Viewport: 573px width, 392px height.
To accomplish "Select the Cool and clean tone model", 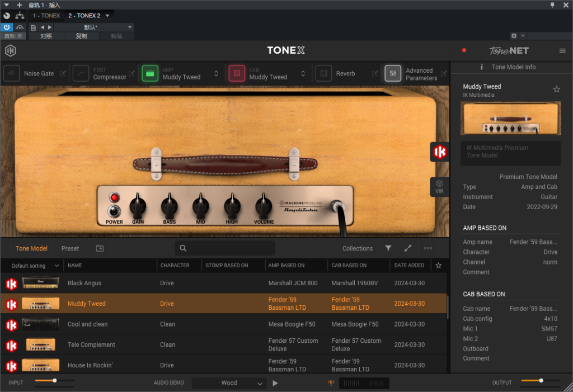I will click(224, 324).
